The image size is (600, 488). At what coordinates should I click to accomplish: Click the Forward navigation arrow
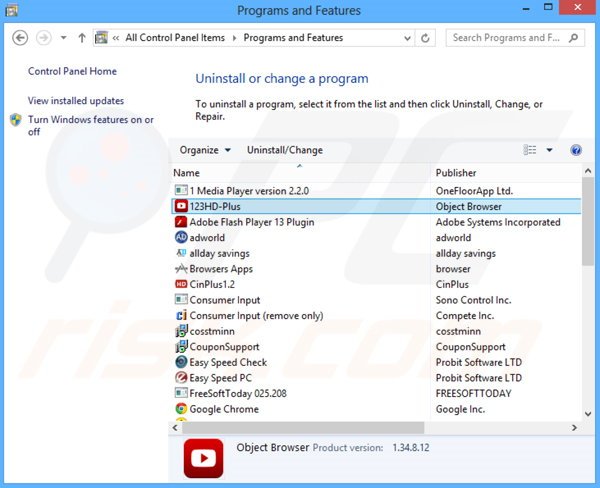click(44, 38)
